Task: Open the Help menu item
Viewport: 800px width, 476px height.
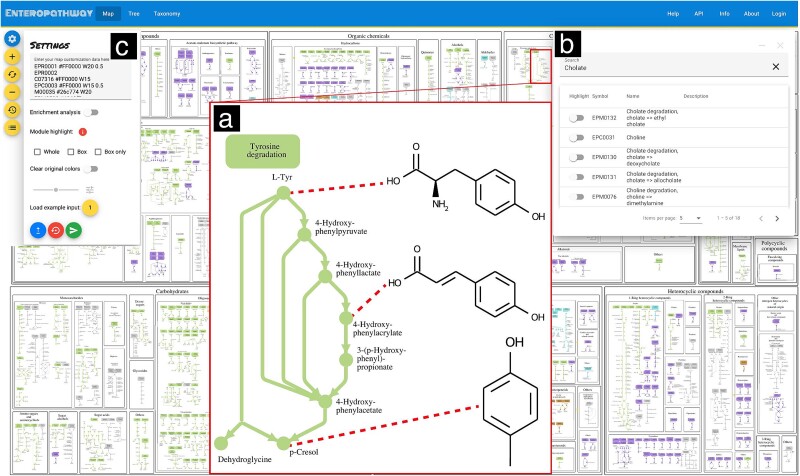Action: pyautogui.click(x=673, y=14)
